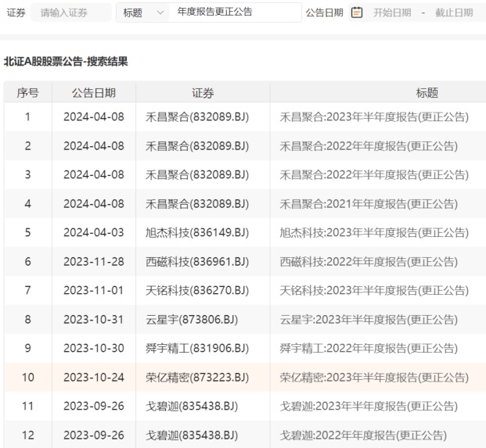Click the 公告日期 column header
Screen dimensions: 486x448
pos(94,92)
